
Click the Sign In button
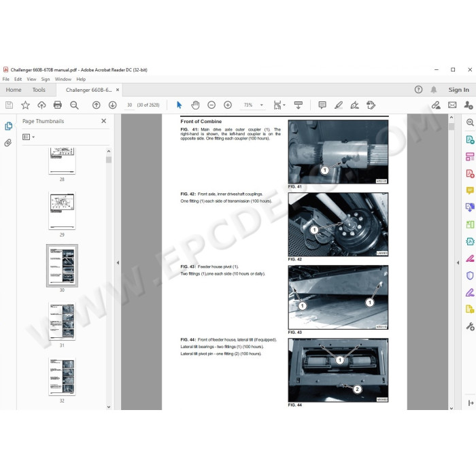[458, 90]
